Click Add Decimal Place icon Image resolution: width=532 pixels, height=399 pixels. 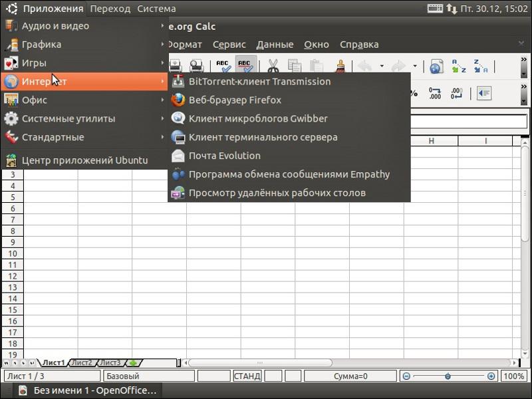tap(435, 93)
